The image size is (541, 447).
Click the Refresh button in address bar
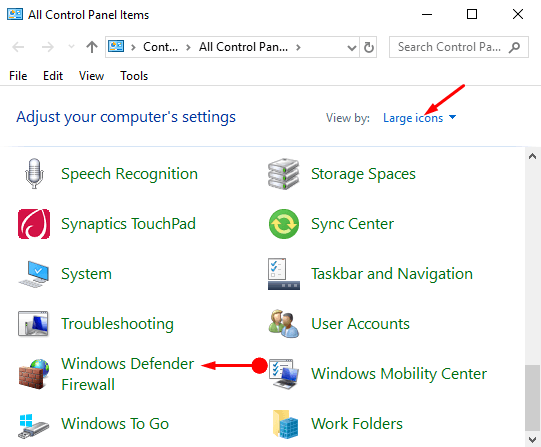coord(368,47)
